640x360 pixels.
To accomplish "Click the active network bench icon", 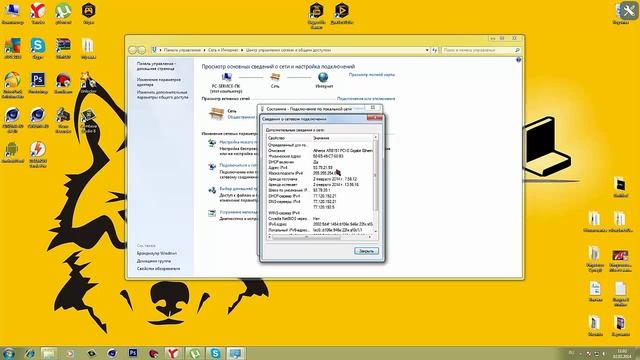I will pos(216,113).
